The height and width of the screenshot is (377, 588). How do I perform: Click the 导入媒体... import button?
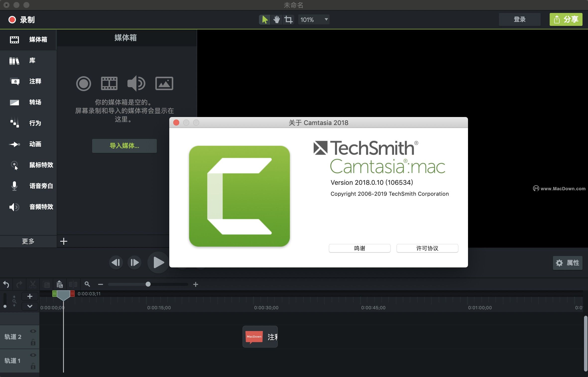124,146
